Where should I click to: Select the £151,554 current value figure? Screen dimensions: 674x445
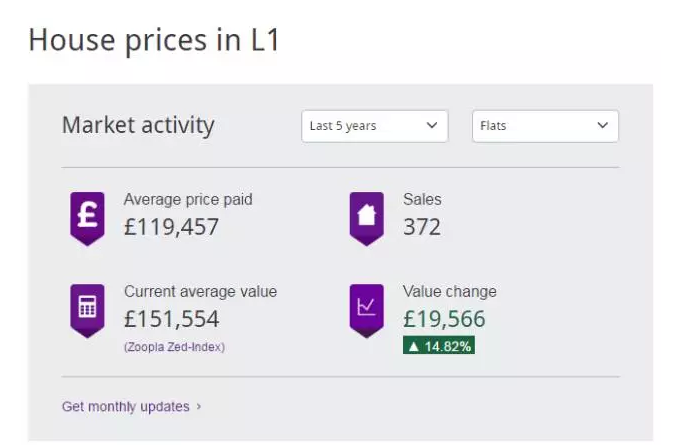tap(172, 319)
